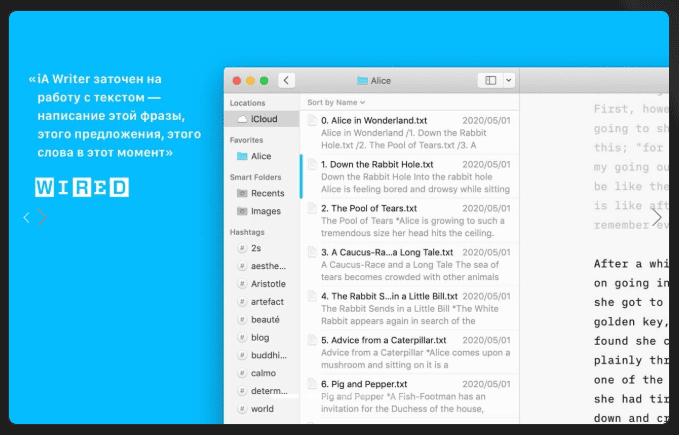
Task: Click document icon of 1. Down the Rabbit Hole.txt
Action: (x=312, y=164)
